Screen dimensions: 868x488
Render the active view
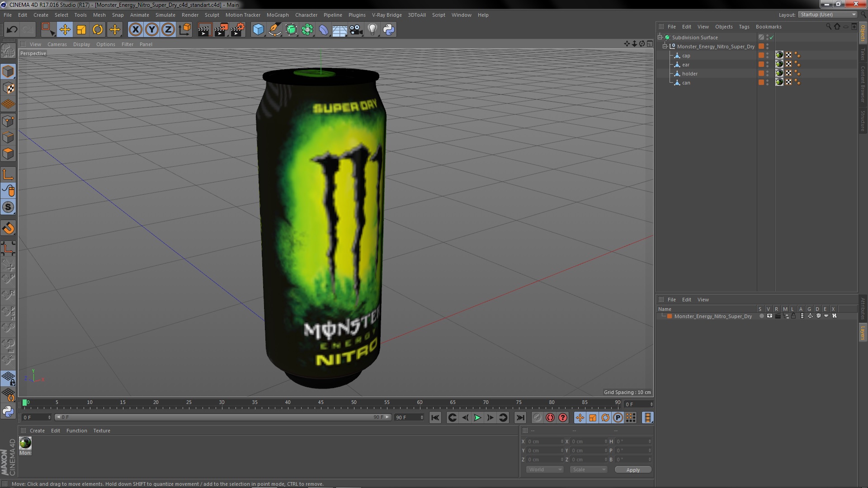[204, 30]
